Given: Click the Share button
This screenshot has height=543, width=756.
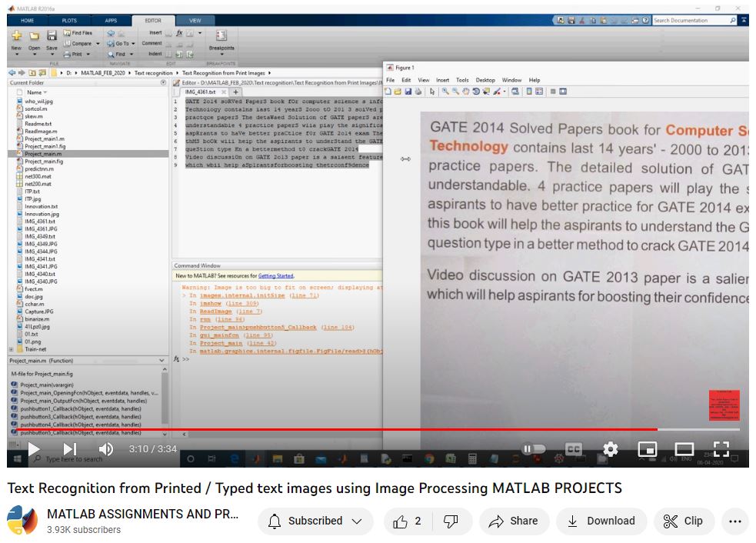Looking at the screenshot, I should 515,521.
